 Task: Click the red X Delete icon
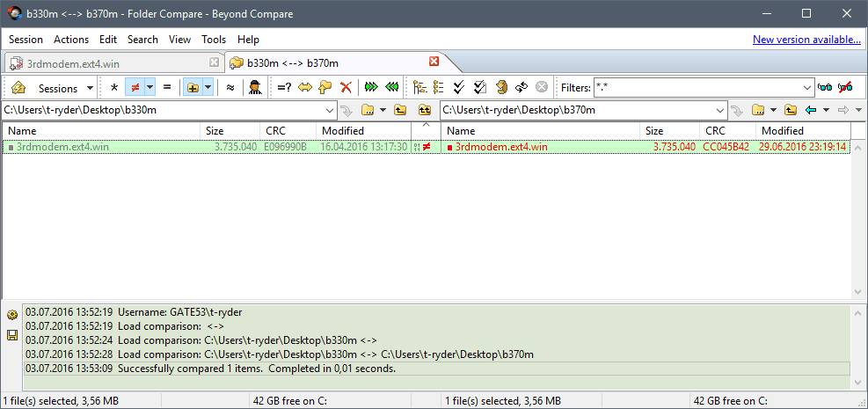click(346, 87)
